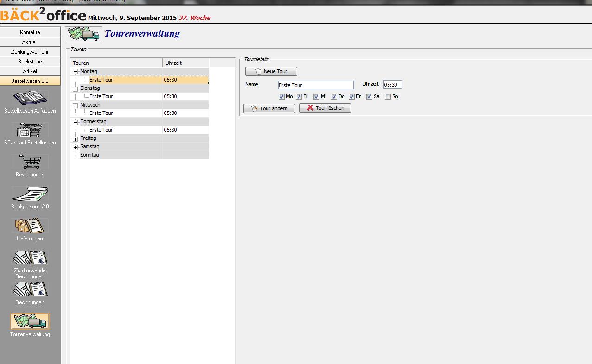Open Zu druckende Rechnungen icon
The height and width of the screenshot is (364, 592).
[30, 258]
